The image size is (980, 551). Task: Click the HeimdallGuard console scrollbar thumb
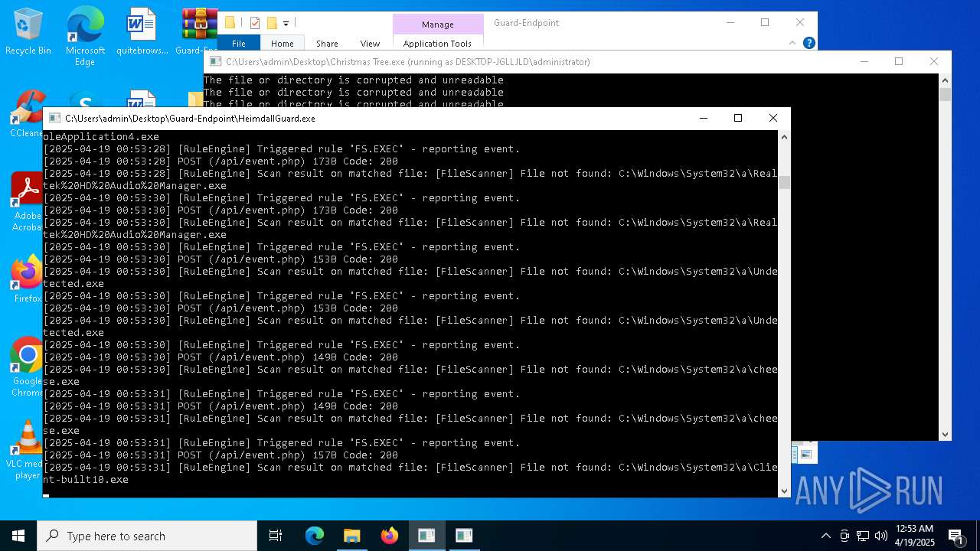coord(784,182)
